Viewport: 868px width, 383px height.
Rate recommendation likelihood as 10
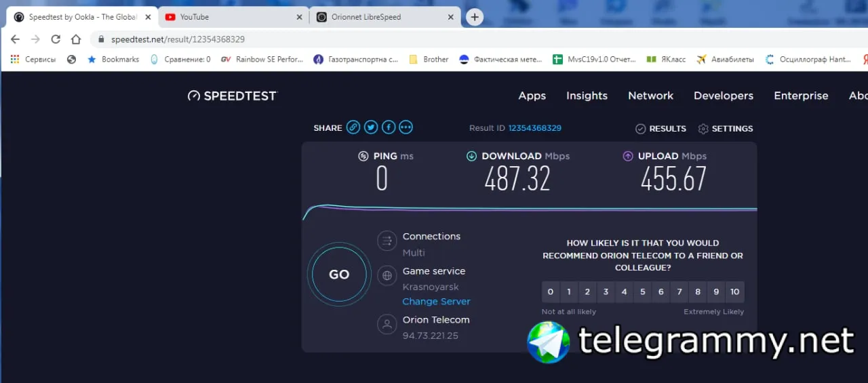734,292
